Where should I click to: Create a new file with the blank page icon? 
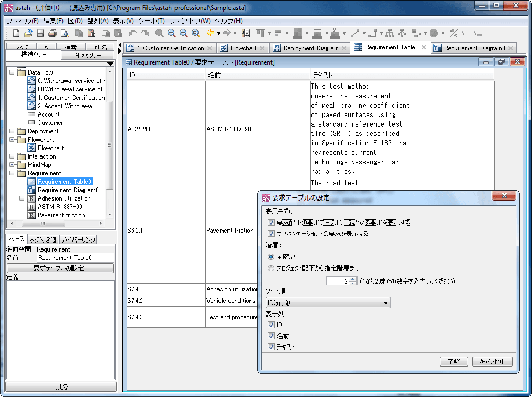(16, 33)
